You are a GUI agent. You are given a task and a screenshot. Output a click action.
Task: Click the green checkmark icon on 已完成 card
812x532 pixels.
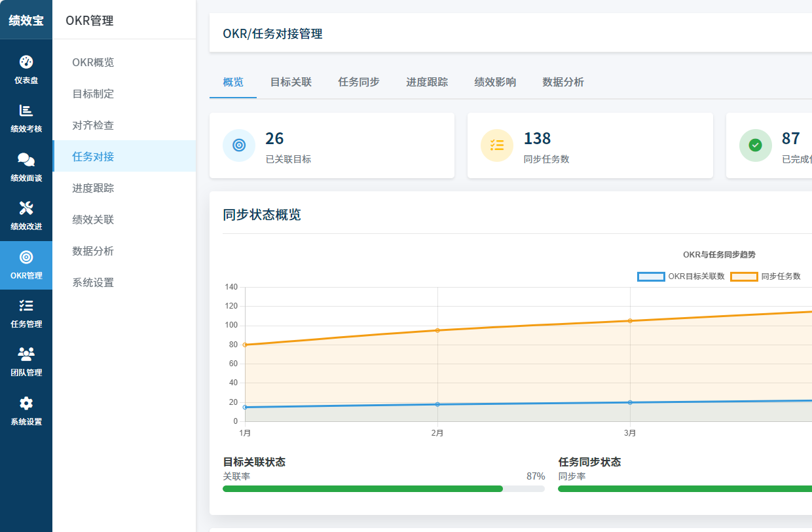point(755,145)
